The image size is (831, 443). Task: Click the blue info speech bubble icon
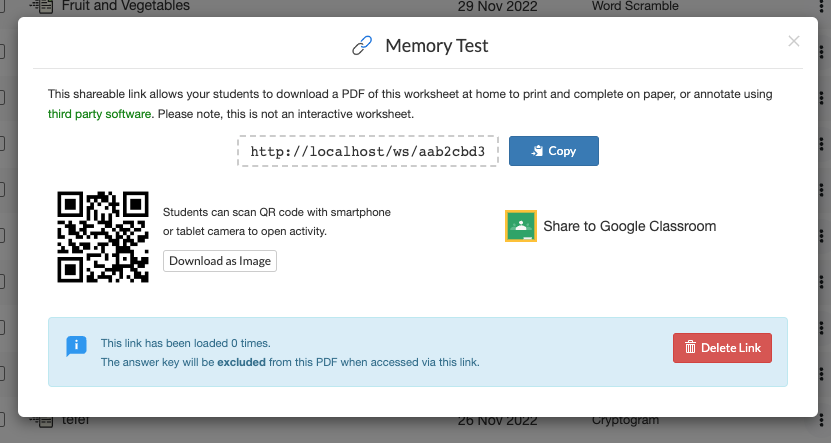[x=76, y=347]
